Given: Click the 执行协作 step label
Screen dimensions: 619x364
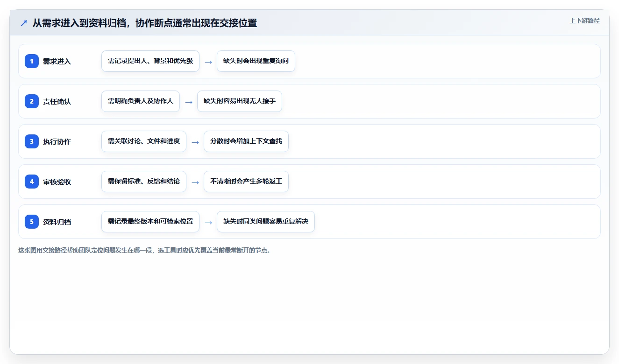Looking at the screenshot, I should tap(57, 141).
